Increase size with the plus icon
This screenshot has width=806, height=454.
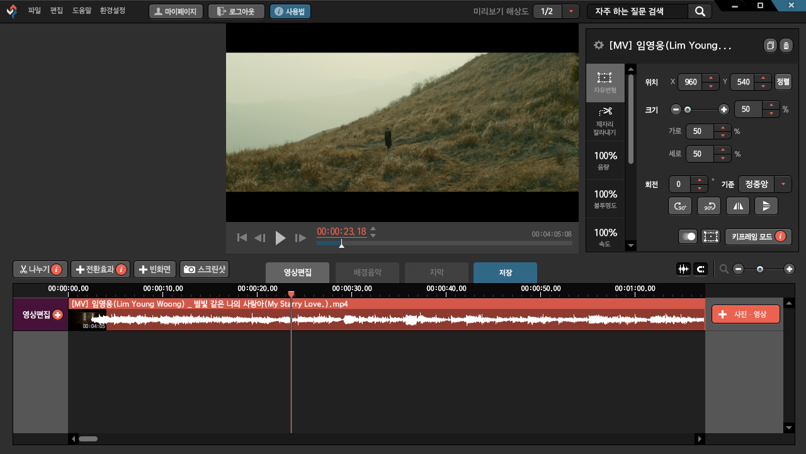coord(723,110)
